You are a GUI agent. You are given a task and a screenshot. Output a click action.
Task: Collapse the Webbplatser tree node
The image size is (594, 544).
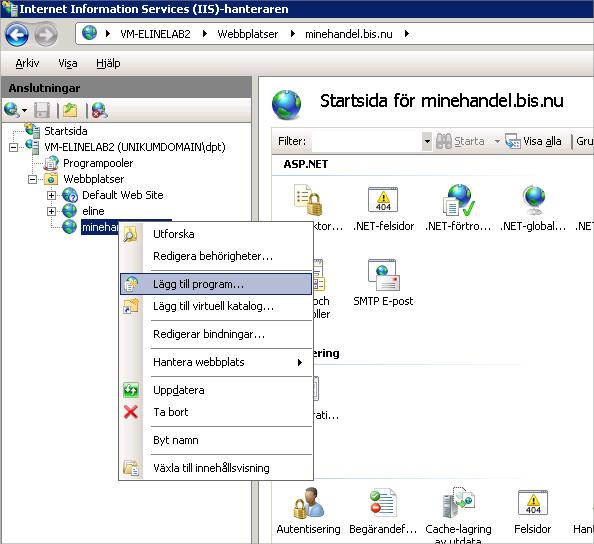point(33,179)
